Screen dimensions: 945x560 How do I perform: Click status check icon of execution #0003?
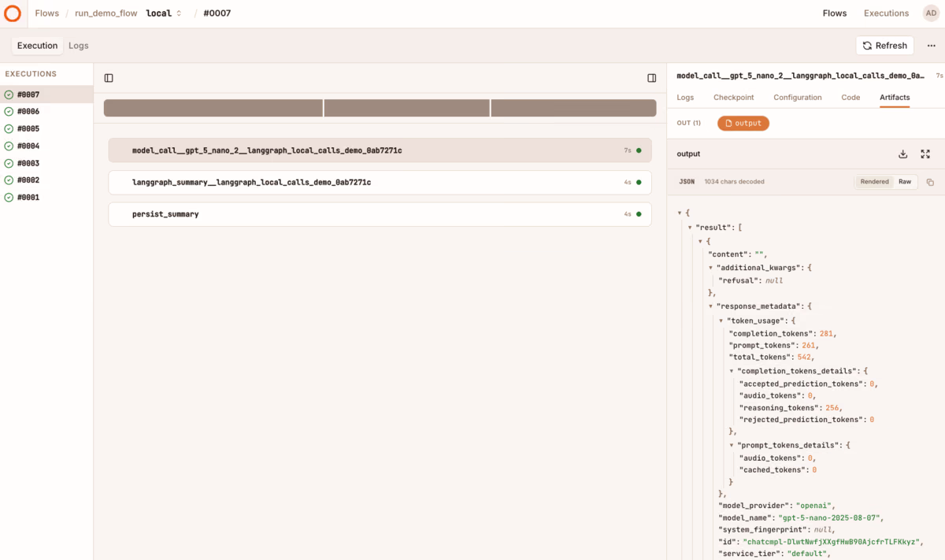[9, 164]
